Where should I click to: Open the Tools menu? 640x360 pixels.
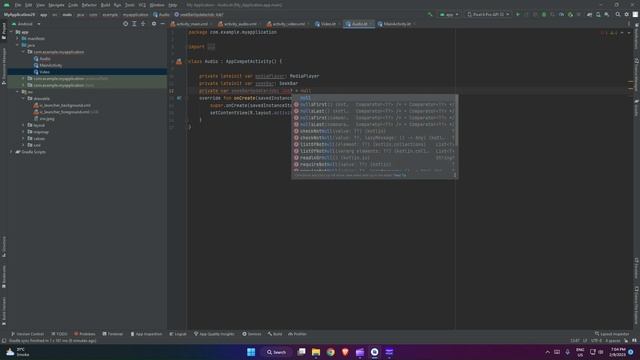coord(129,5)
